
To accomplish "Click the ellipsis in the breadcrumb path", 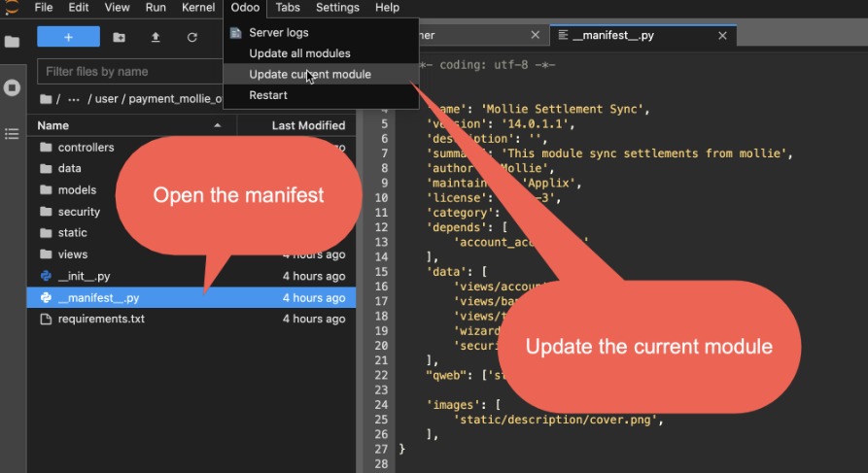I will click(x=74, y=99).
